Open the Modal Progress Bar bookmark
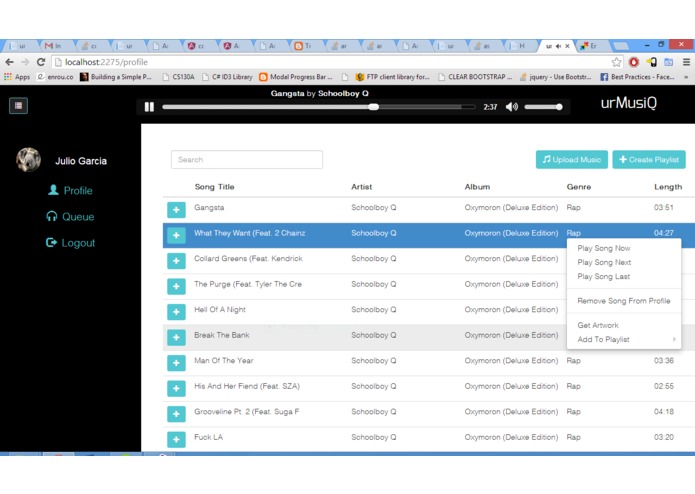This screenshot has height=494, width=695. [x=296, y=77]
